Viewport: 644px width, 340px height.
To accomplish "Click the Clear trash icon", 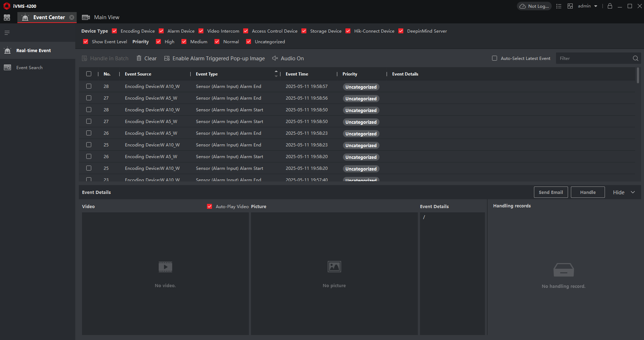I will click(139, 58).
